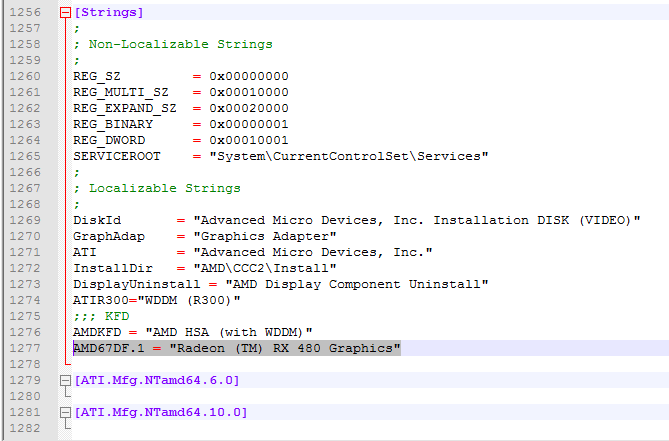Click the value 0x00010001
This screenshot has height=441, width=669.
click(249, 140)
